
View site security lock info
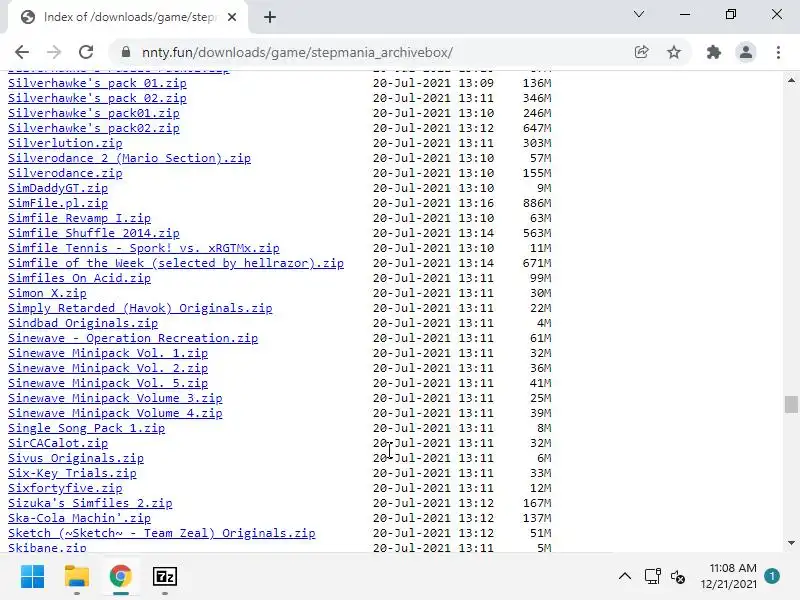(x=126, y=52)
